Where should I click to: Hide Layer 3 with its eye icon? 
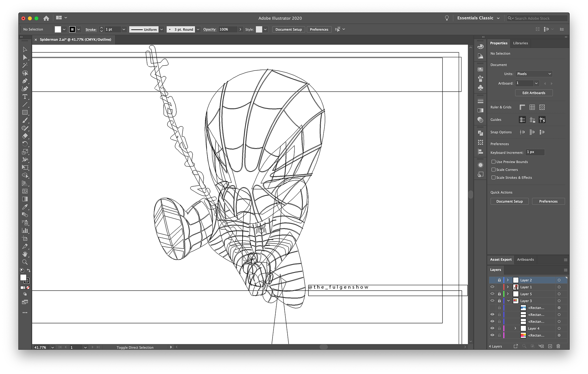(x=492, y=301)
